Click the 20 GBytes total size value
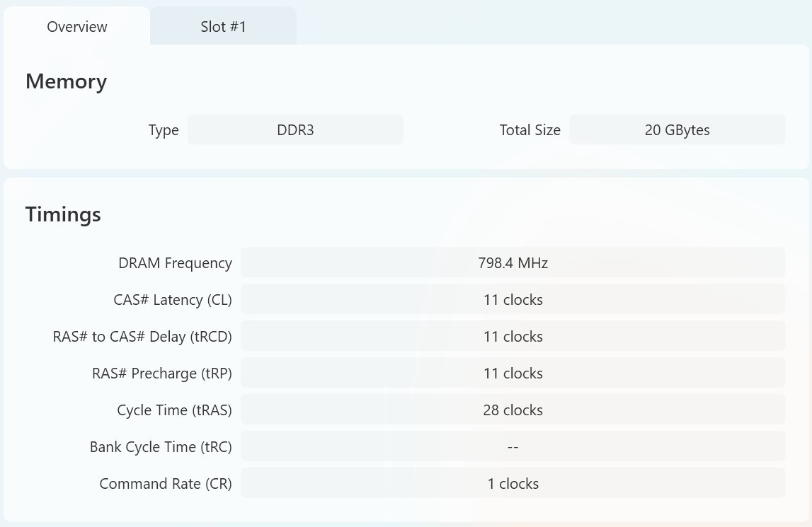812x527 pixels. tap(677, 129)
